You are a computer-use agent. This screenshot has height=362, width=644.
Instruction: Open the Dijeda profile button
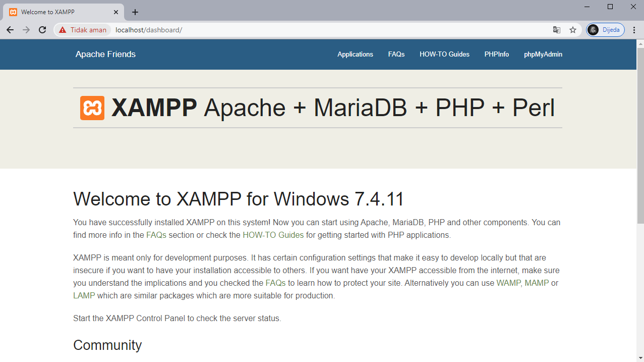[605, 30]
